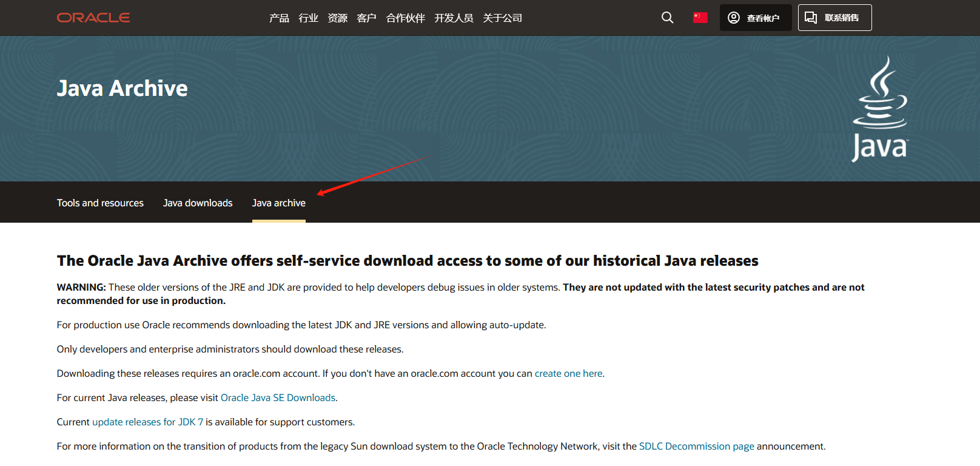This screenshot has height=466, width=980.
Task: Select the Java archive tab
Action: 279,203
